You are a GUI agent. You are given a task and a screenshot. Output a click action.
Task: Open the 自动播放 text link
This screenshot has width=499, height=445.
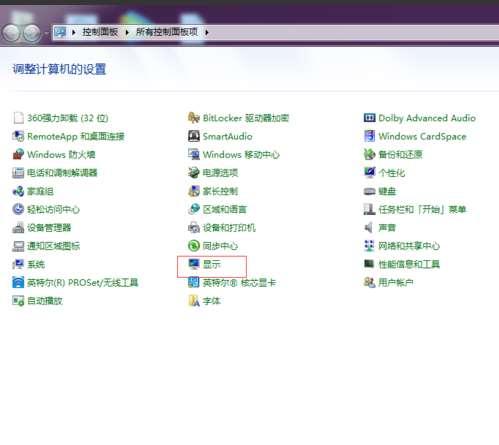(x=45, y=301)
